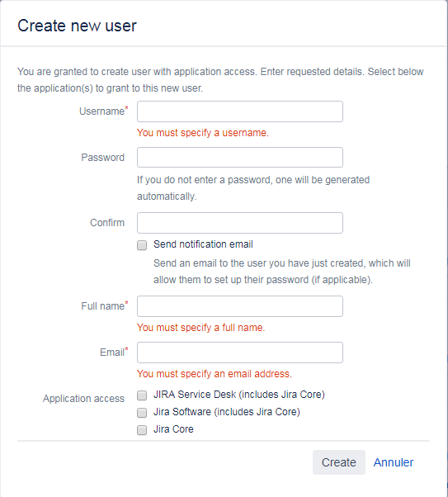Check the Jira Software access box

click(142, 413)
